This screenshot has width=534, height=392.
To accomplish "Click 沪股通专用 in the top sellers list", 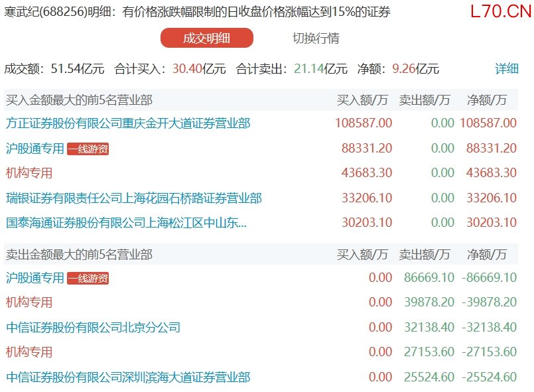I will click(x=35, y=278).
